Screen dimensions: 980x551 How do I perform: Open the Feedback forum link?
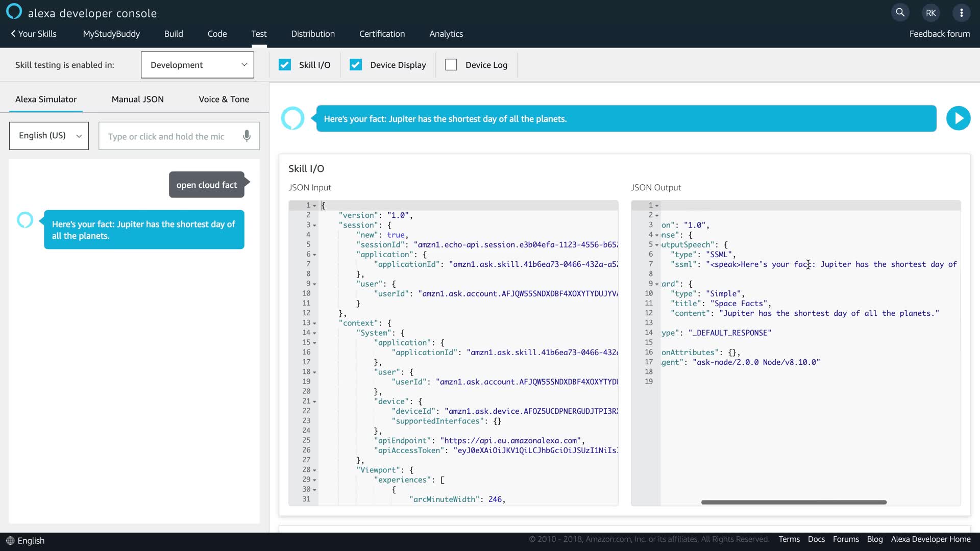pyautogui.click(x=939, y=34)
